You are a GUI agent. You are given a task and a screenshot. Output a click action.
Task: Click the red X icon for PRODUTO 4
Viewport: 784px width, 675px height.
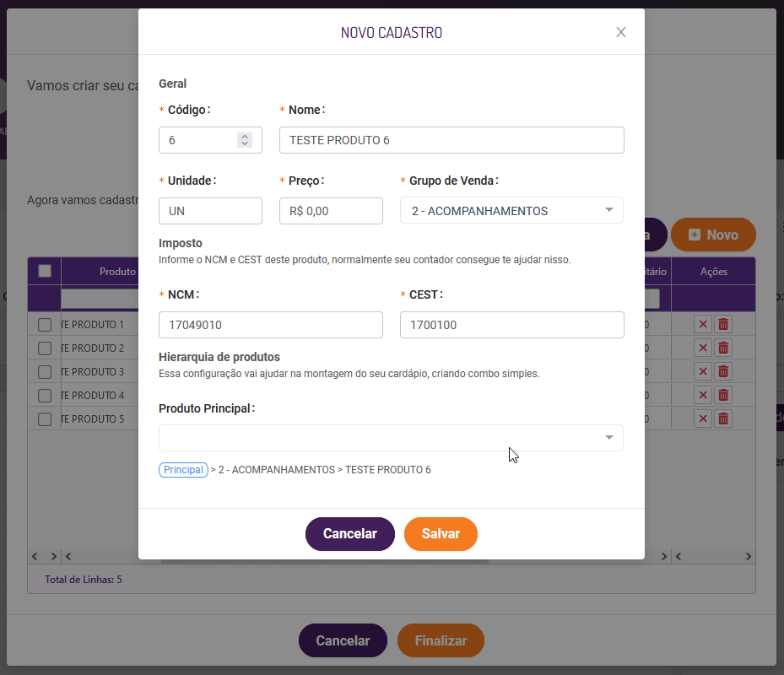tap(702, 396)
